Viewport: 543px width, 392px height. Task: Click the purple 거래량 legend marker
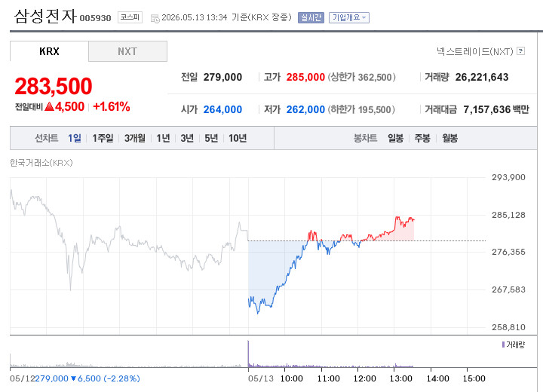coord(503,345)
